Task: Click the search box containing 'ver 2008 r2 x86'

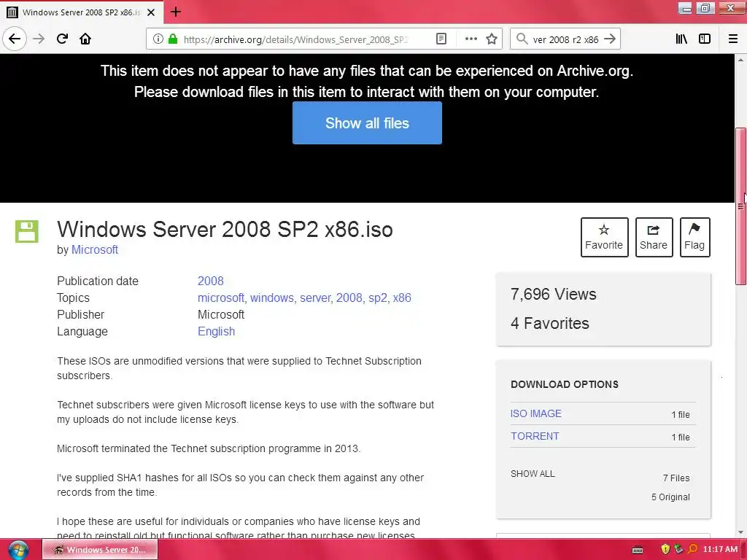Action: click(x=565, y=39)
